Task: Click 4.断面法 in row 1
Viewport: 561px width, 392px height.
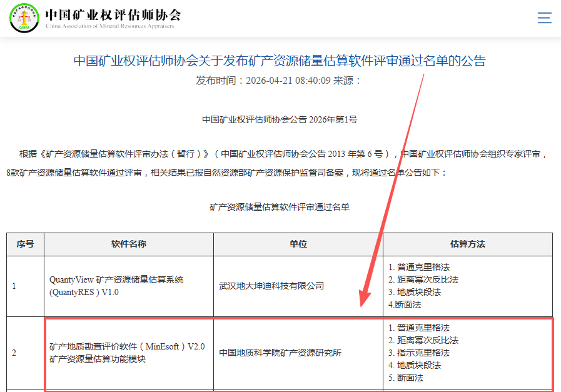Action: [405, 304]
